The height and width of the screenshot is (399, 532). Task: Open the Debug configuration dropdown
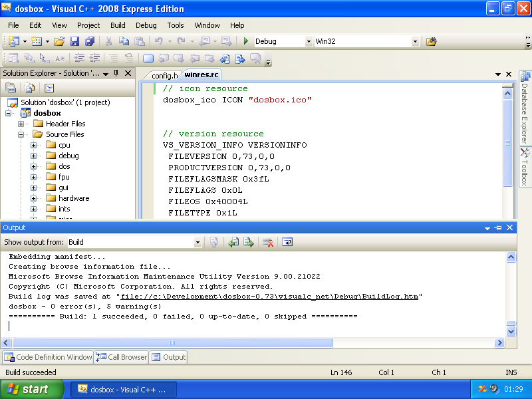coord(308,41)
